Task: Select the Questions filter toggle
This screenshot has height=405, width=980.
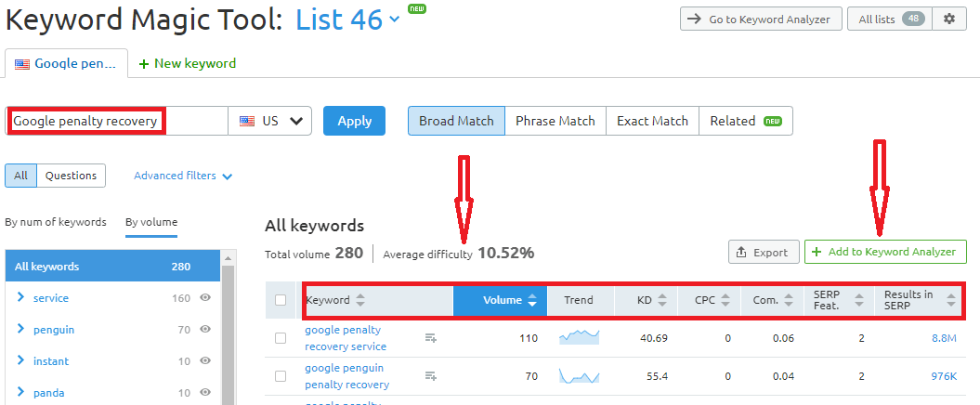Action: (72, 176)
